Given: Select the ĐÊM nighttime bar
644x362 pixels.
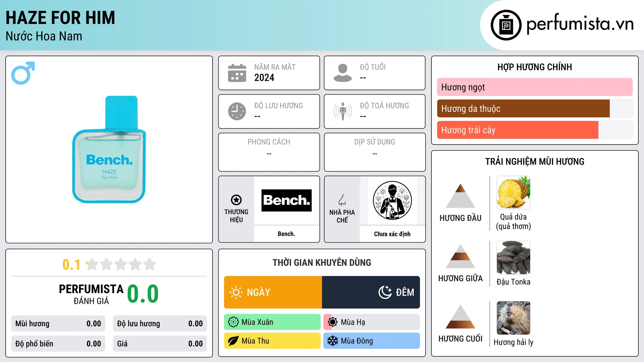Looking at the screenshot, I should click(371, 292).
